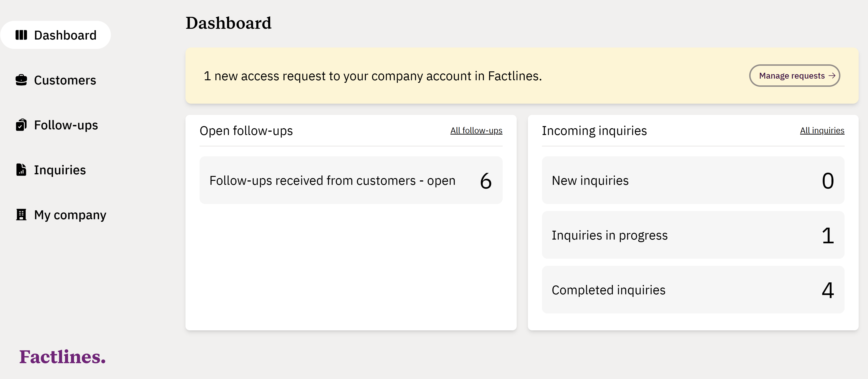The width and height of the screenshot is (868, 379).
Task: Click the My company building icon
Action: 21,215
